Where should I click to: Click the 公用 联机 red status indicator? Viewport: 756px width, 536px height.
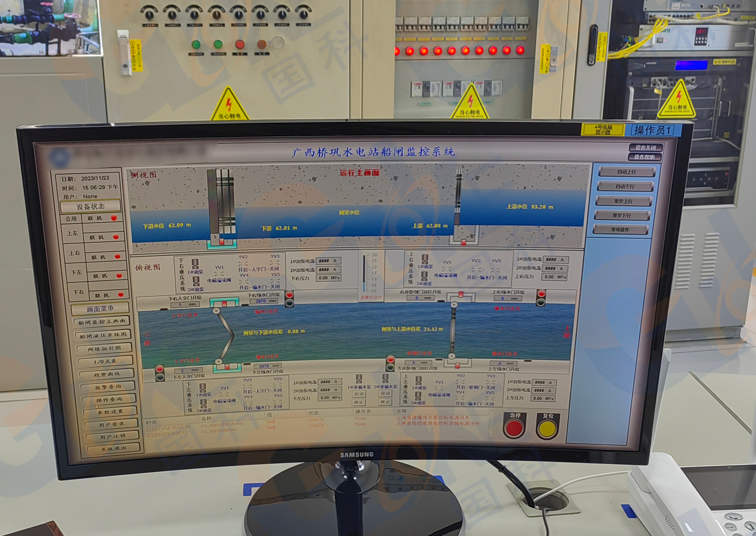(114, 218)
